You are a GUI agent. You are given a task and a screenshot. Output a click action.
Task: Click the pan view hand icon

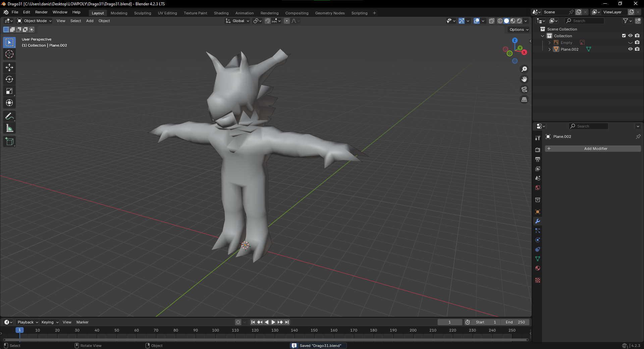coord(524,79)
